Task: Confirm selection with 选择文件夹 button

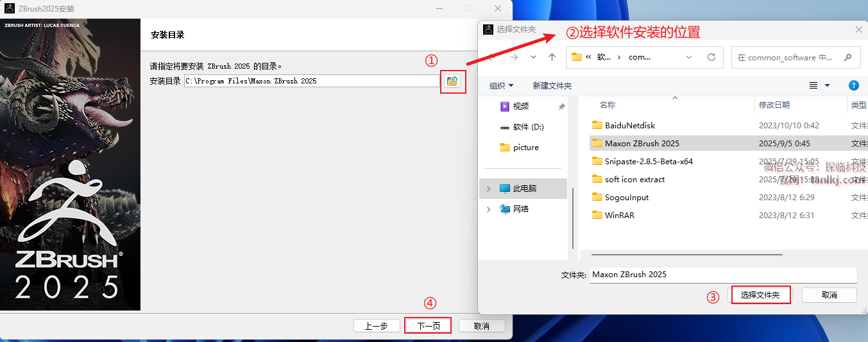Action: click(x=760, y=295)
